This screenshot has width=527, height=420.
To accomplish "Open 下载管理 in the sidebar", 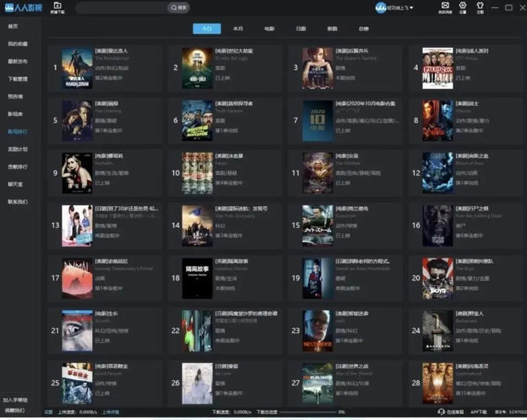I will coord(17,78).
